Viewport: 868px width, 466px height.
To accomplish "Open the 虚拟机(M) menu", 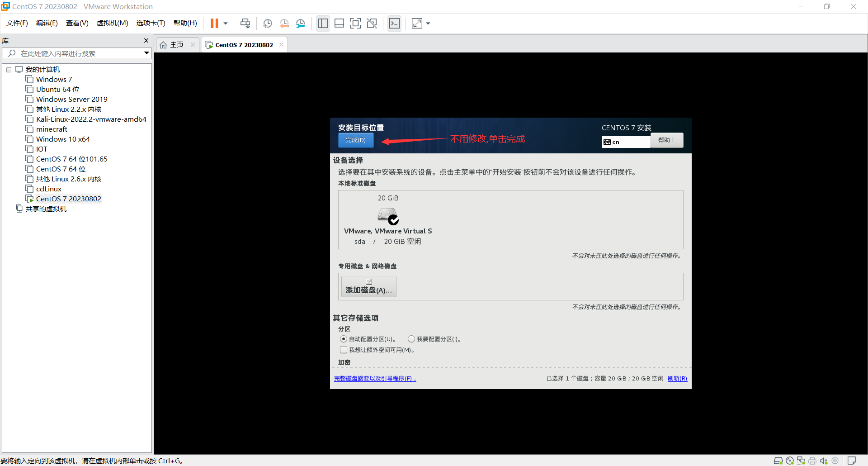I will tap(112, 23).
